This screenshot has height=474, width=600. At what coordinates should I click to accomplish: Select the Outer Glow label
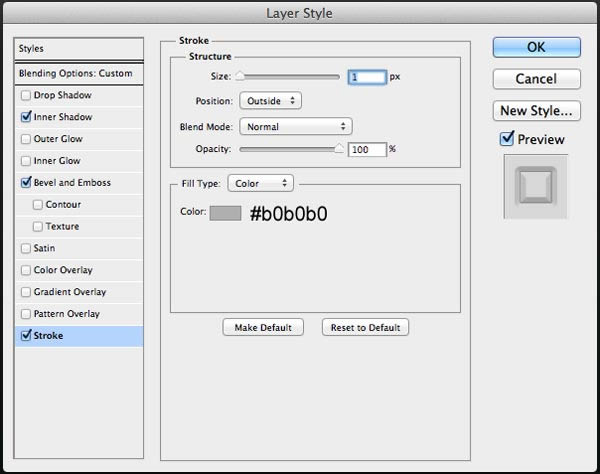pyautogui.click(x=58, y=139)
